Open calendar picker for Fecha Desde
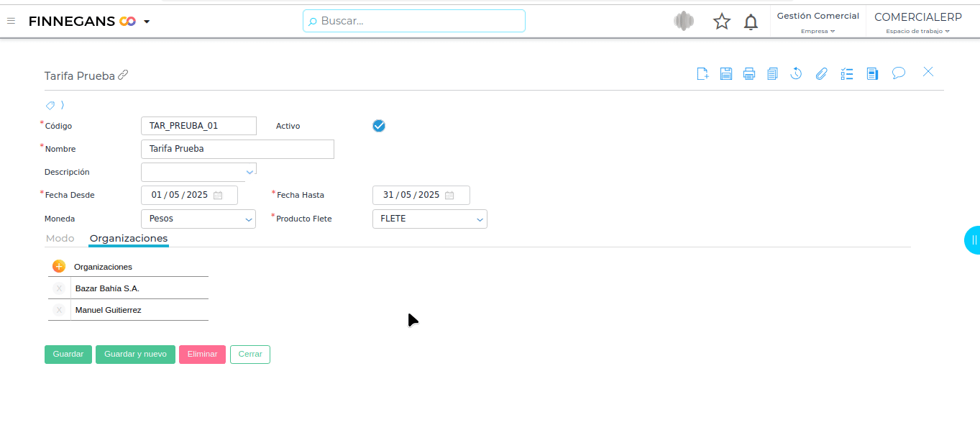Viewport: 980px width, 443px height. pos(218,195)
